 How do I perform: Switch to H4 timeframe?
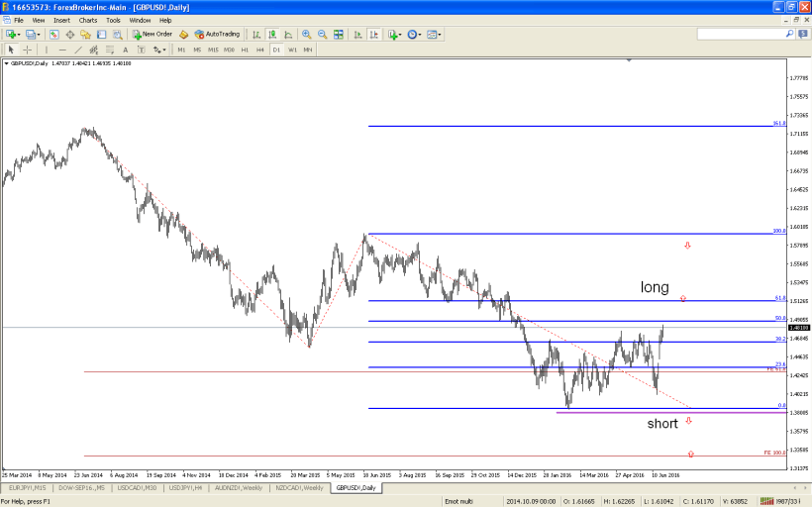tap(259, 49)
